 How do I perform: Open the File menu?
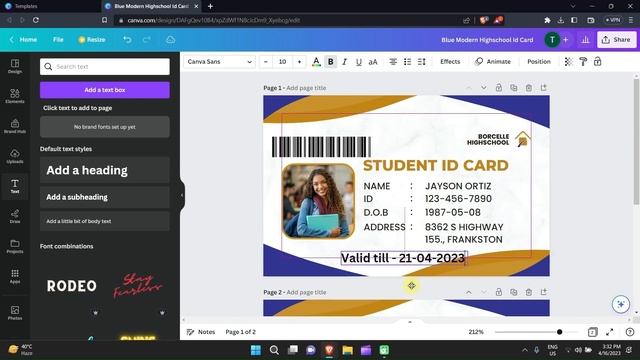[x=58, y=40]
